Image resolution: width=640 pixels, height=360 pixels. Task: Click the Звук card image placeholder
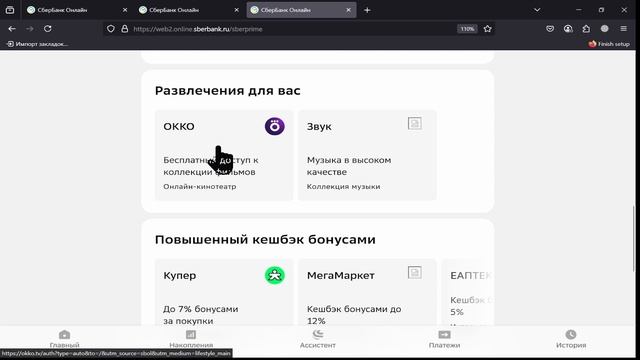click(415, 123)
